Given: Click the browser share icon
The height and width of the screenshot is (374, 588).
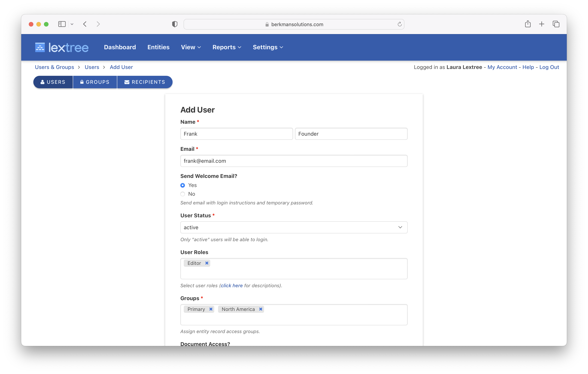Looking at the screenshot, I should (x=528, y=24).
